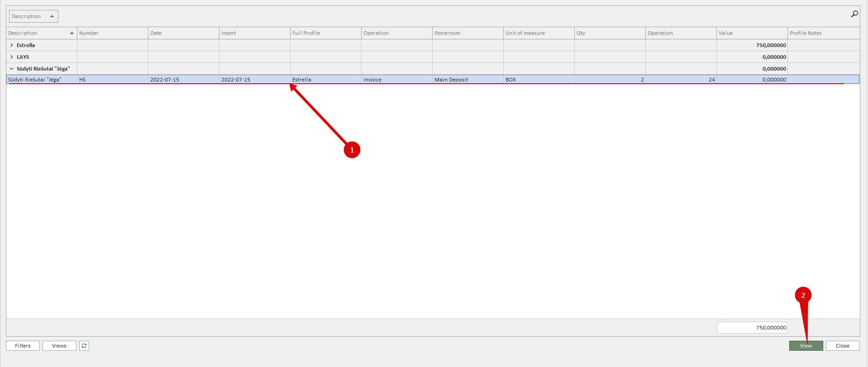Click the green View button
868x367 pixels.
point(806,346)
